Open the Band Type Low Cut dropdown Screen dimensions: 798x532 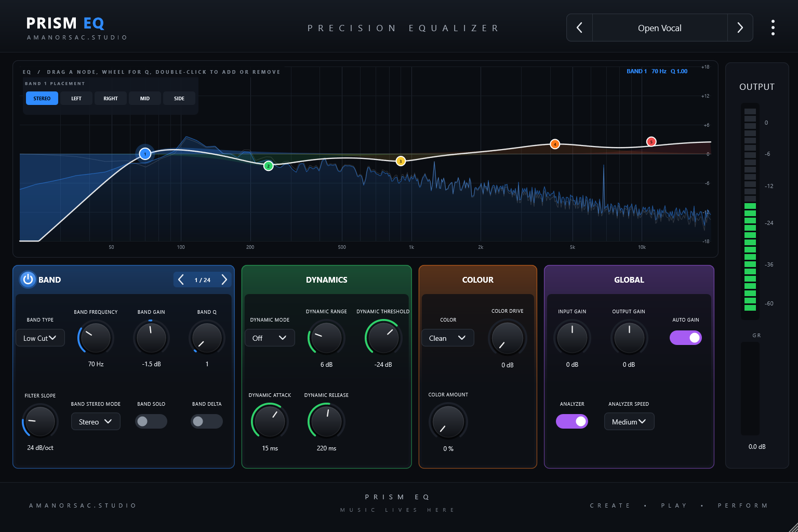[x=40, y=338]
